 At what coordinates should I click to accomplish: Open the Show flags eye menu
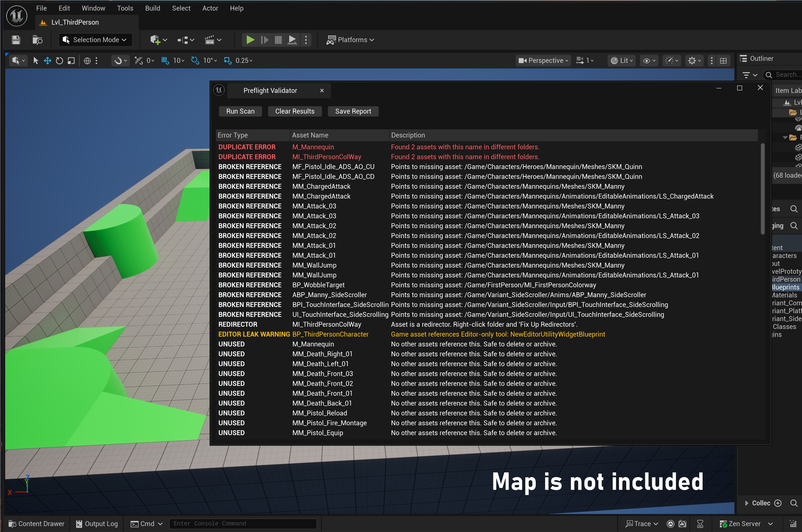pos(649,60)
